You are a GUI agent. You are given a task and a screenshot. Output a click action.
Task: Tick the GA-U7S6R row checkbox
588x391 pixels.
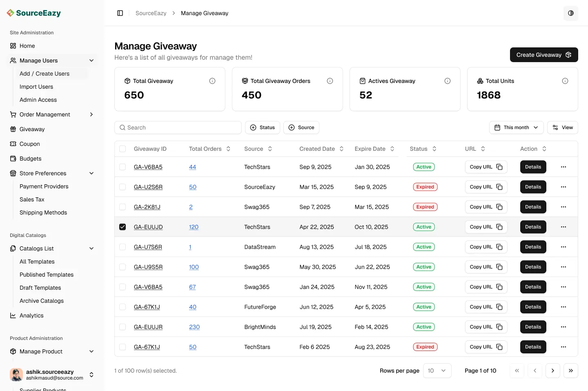(122, 247)
